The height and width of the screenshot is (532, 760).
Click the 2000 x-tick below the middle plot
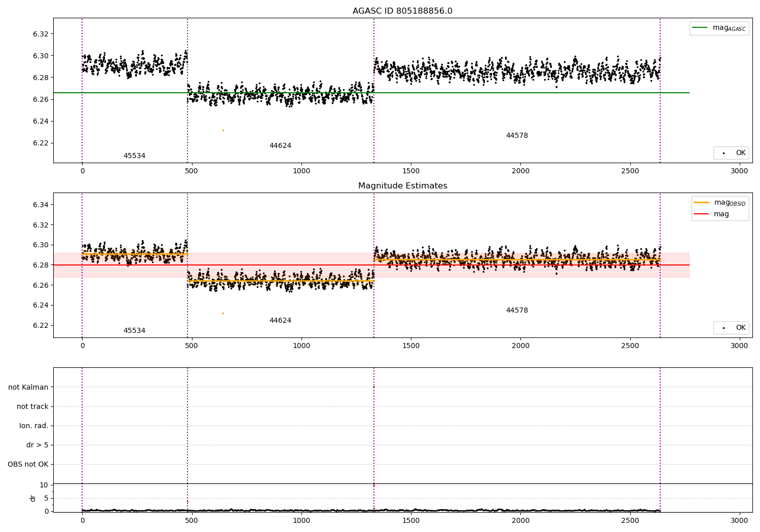[520, 346]
